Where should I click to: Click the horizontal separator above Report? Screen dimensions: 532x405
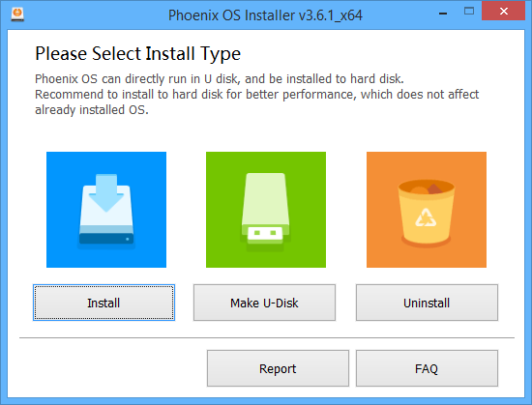pyautogui.click(x=267, y=337)
